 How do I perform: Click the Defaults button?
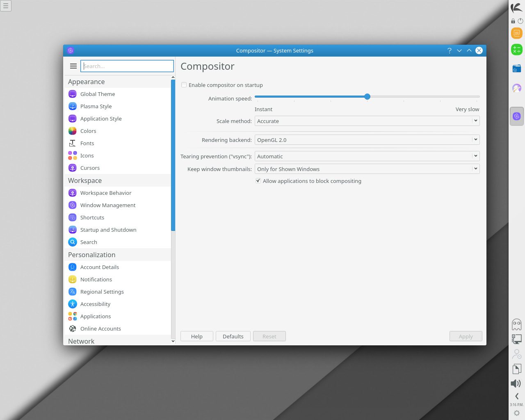coord(233,336)
